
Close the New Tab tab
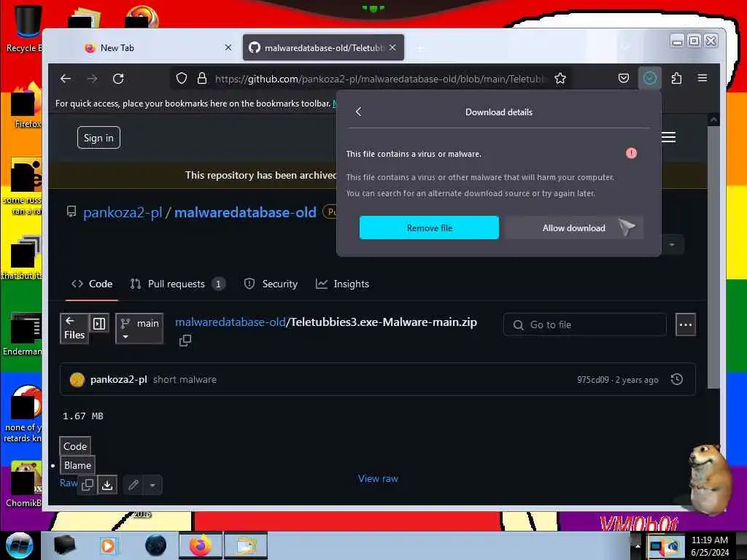click(x=228, y=47)
